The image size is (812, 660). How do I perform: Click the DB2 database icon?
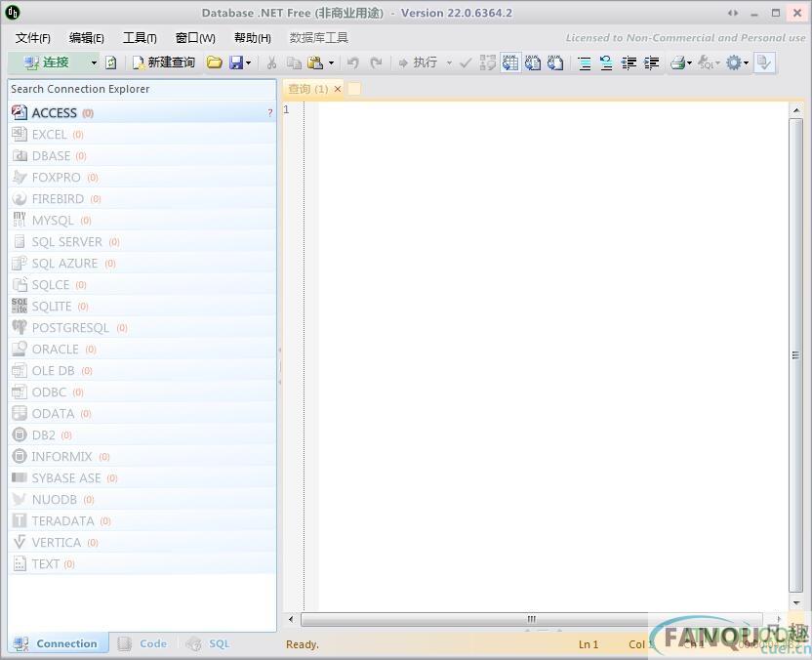pyautogui.click(x=20, y=435)
